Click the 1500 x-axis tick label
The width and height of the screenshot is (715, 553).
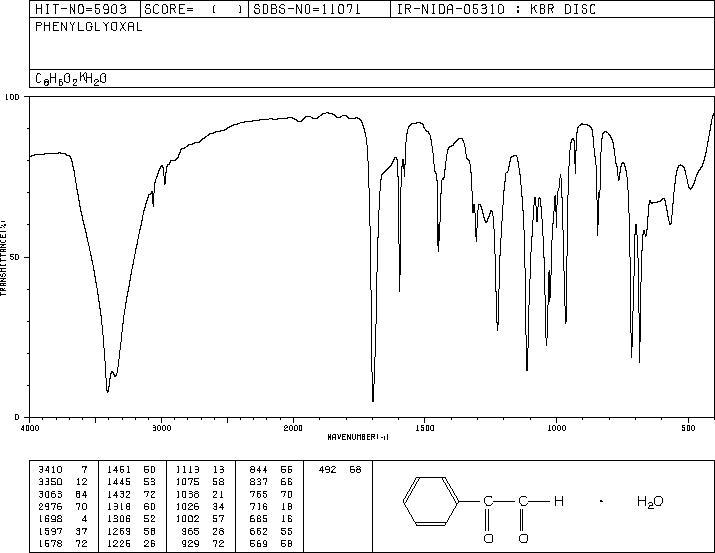[x=425, y=428]
